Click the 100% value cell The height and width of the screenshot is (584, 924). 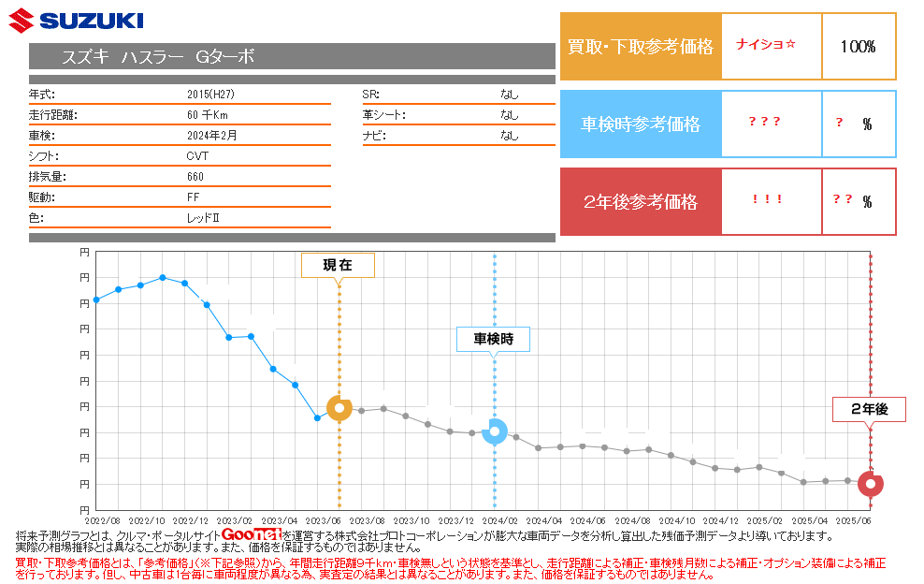point(859,46)
